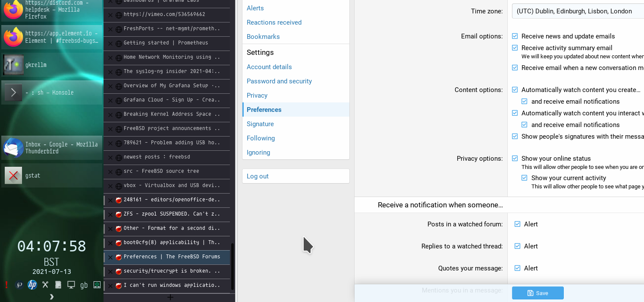Open the Signature settings page

pos(260,124)
